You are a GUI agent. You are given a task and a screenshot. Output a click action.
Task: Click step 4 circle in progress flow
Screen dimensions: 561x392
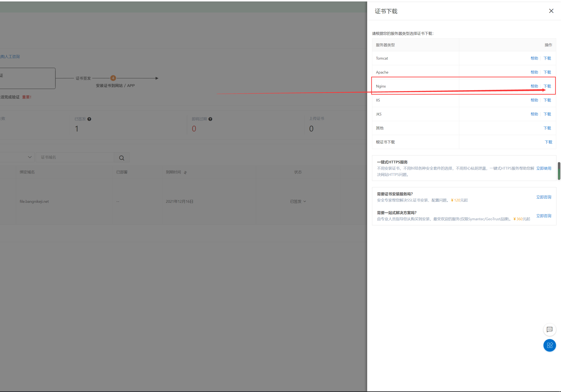pos(113,78)
